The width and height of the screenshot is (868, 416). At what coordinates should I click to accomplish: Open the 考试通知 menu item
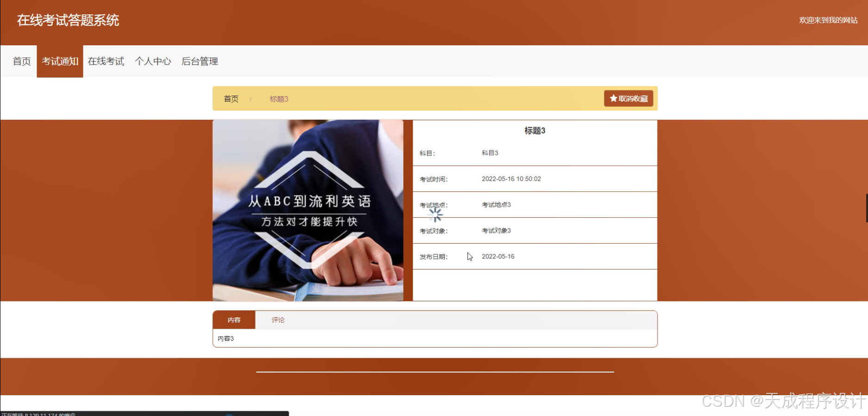[x=60, y=61]
